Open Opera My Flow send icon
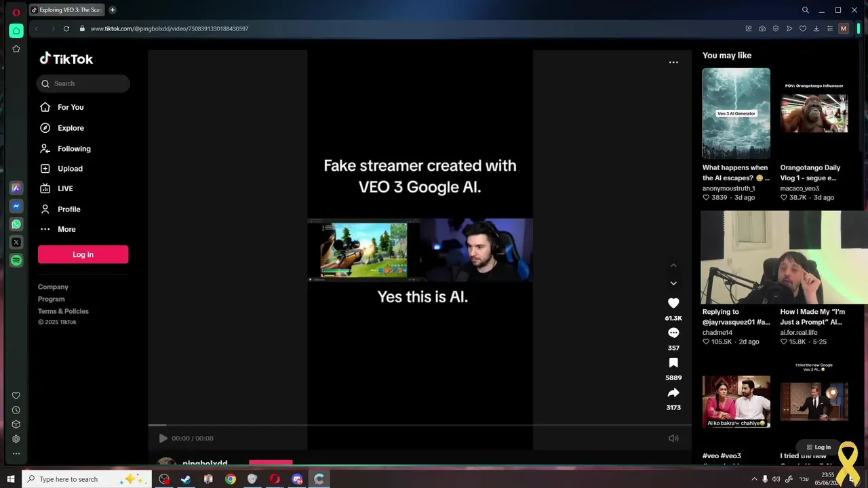The image size is (868, 488). (789, 28)
